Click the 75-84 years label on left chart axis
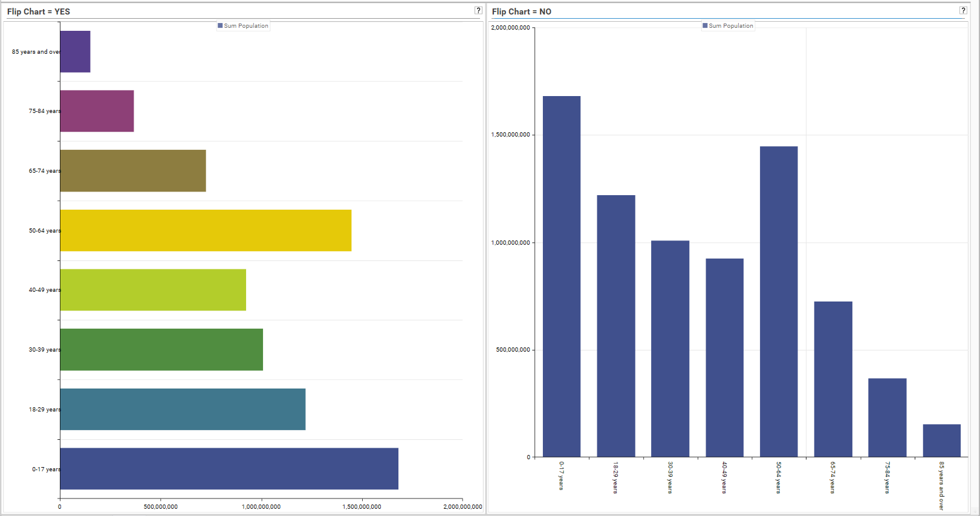Viewport: 980px width, 516px height. (44, 111)
